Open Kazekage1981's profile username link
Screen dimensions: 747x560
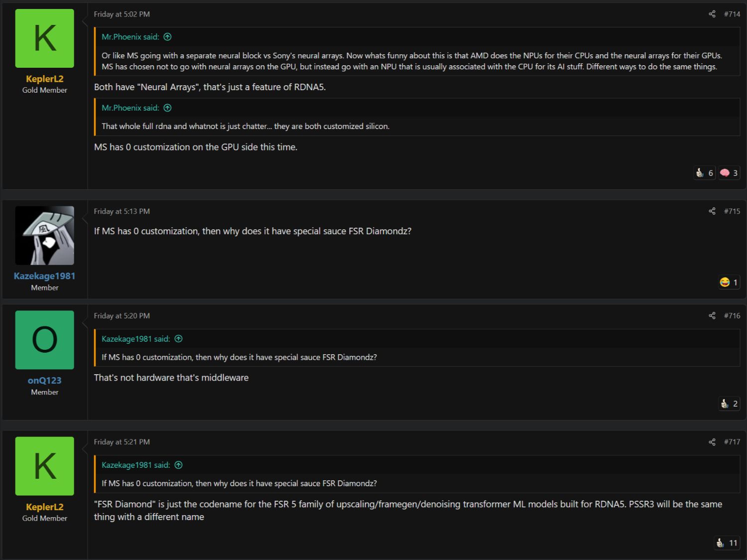(x=44, y=276)
